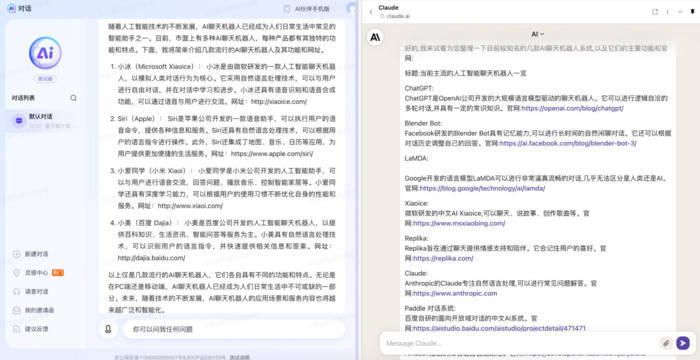The height and width of the screenshot is (360, 700).
Task: Click the headphone icon for 语音对话
Action: [17, 291]
